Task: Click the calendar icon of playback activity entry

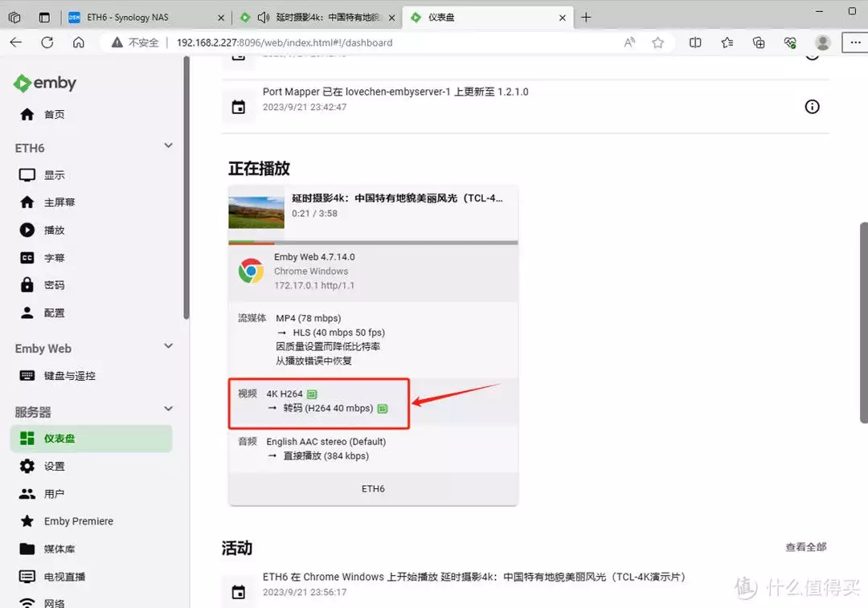Action: [239, 592]
